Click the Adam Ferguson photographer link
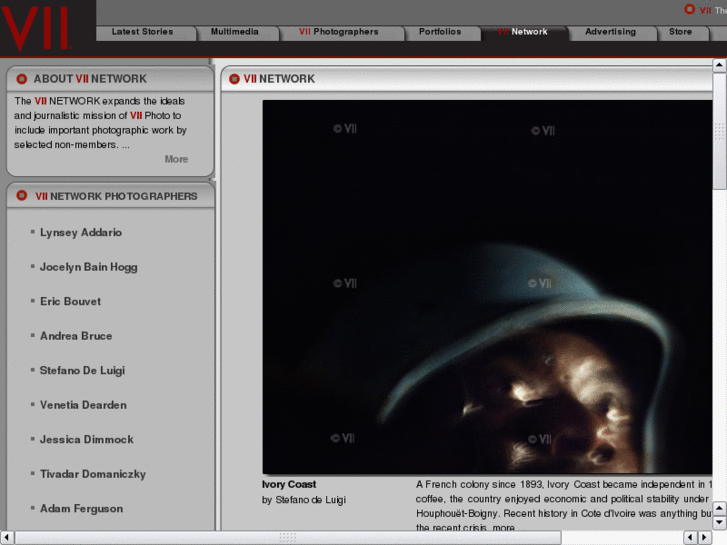This screenshot has width=727, height=545. pyautogui.click(x=81, y=509)
